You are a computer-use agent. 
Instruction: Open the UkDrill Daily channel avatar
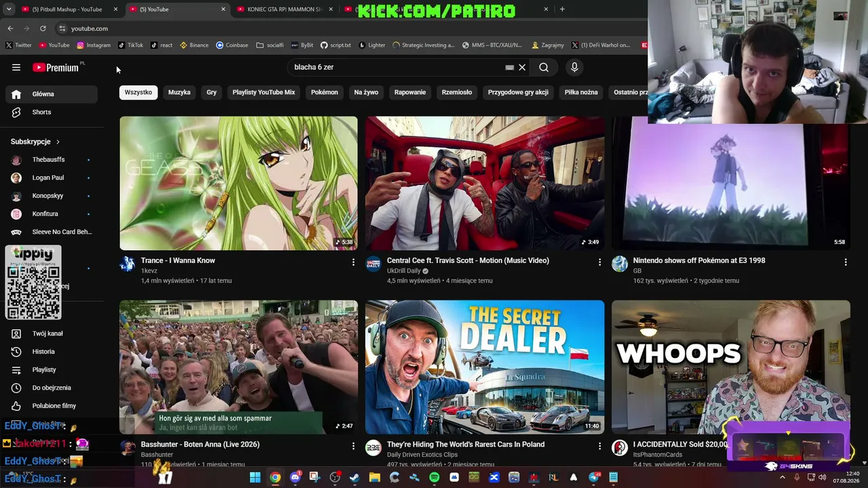pyautogui.click(x=374, y=264)
